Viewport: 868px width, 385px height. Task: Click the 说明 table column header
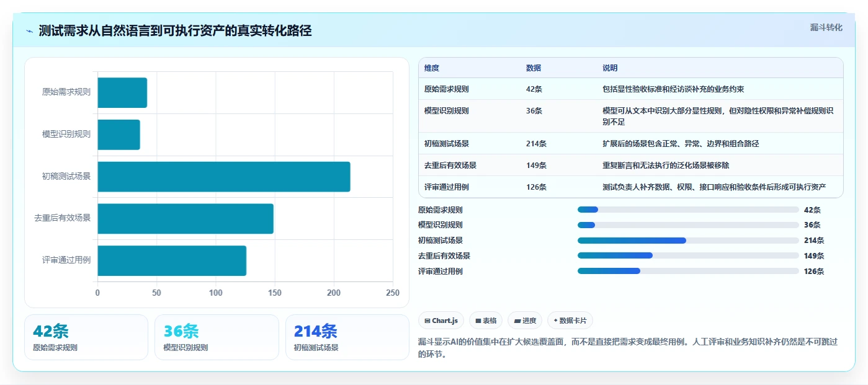point(610,68)
